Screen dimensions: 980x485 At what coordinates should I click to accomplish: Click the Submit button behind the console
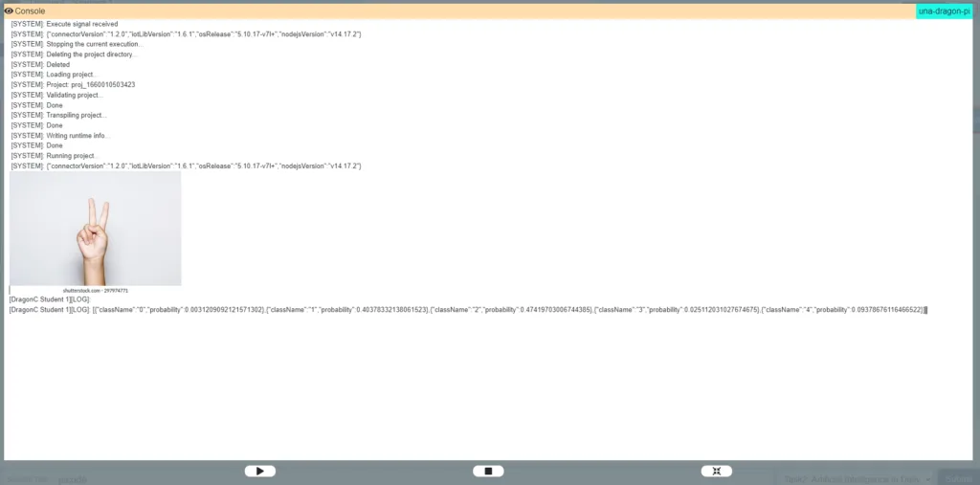click(x=957, y=478)
